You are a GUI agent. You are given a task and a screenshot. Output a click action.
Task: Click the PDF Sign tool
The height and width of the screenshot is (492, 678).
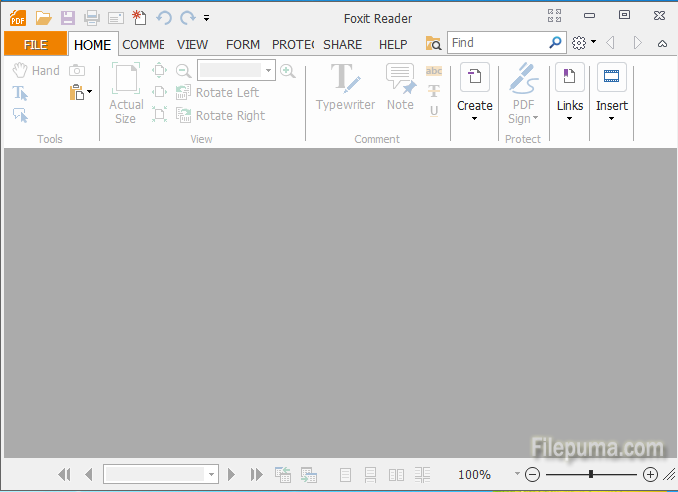[x=523, y=93]
